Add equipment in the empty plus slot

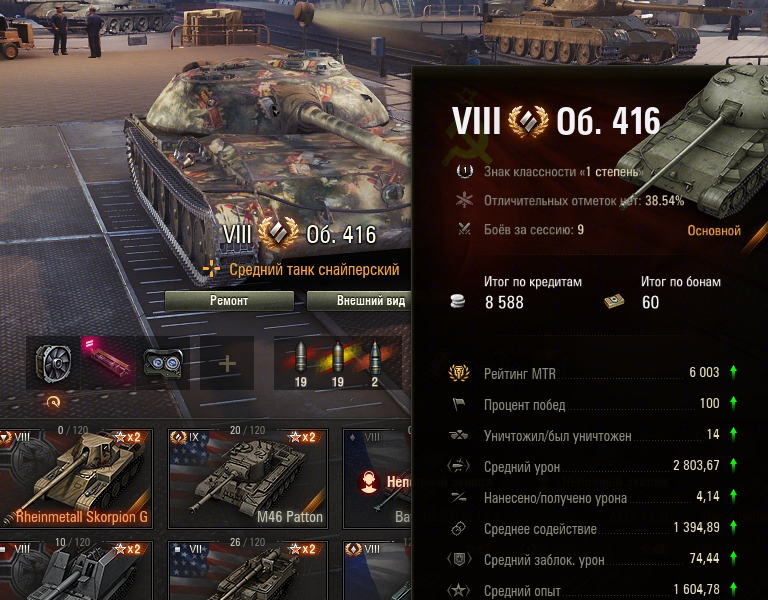pyautogui.click(x=227, y=363)
